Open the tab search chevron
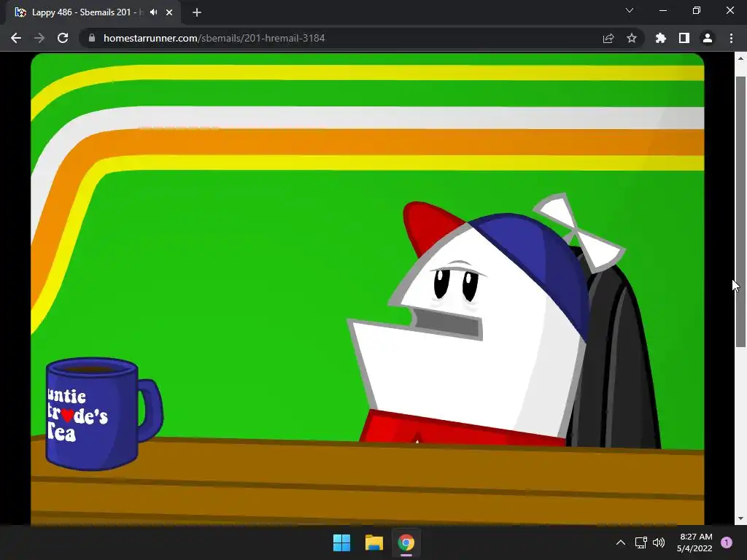 click(x=630, y=10)
